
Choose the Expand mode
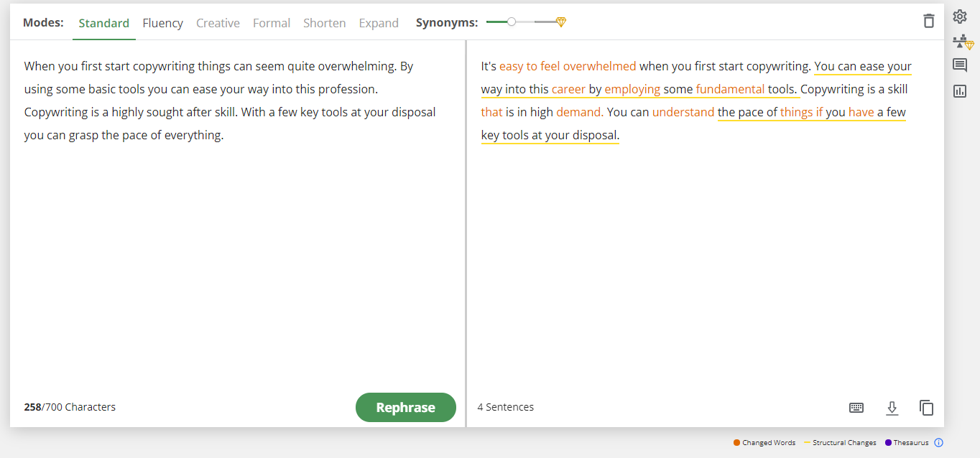point(379,23)
